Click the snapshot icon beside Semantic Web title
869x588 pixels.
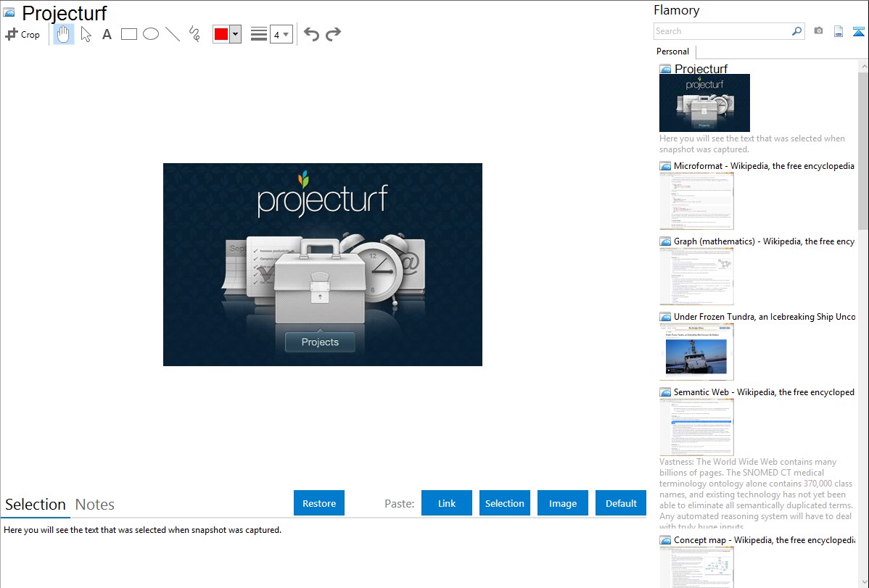(665, 392)
